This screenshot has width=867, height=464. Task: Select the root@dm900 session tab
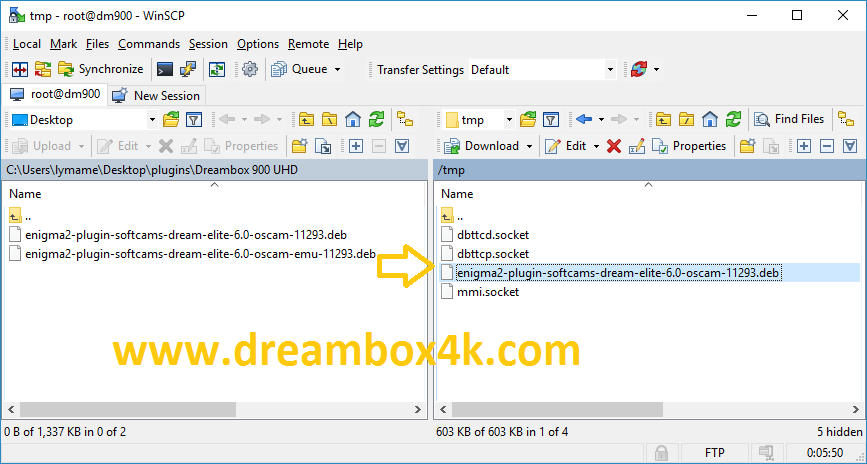pos(54,95)
